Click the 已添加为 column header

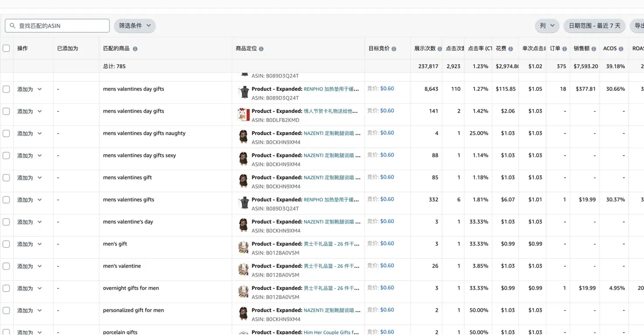(68, 49)
